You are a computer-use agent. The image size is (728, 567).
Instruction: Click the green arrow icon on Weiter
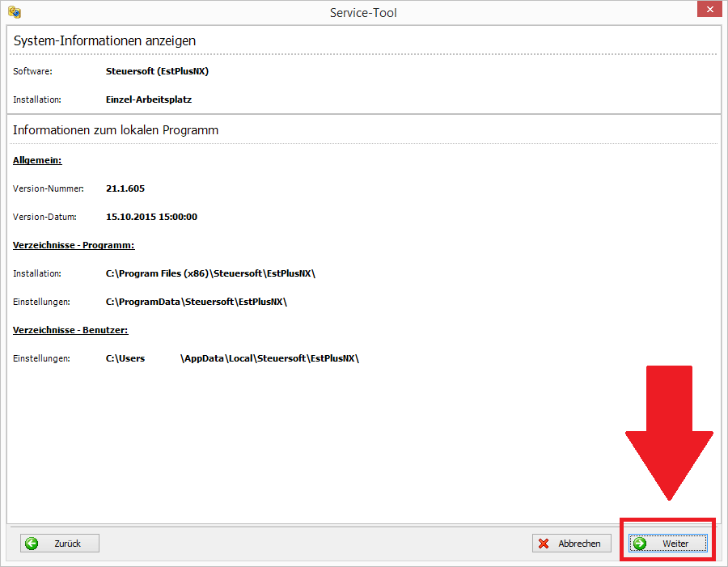point(640,544)
